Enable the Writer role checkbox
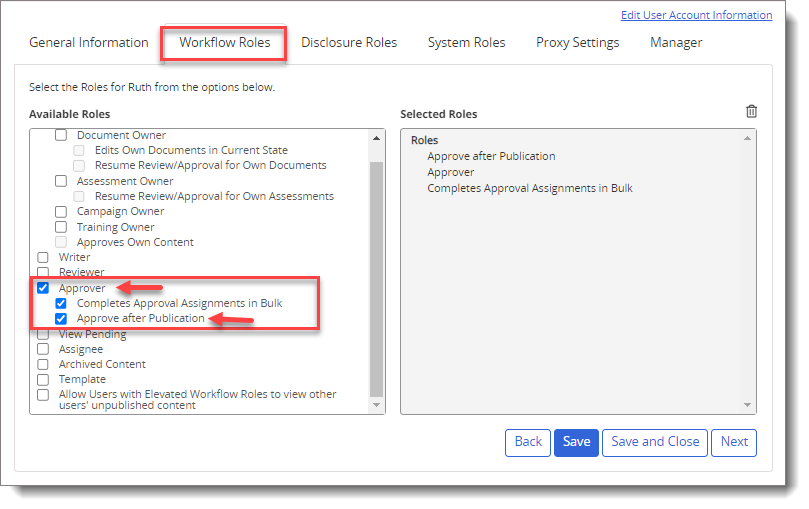 pos(43,258)
